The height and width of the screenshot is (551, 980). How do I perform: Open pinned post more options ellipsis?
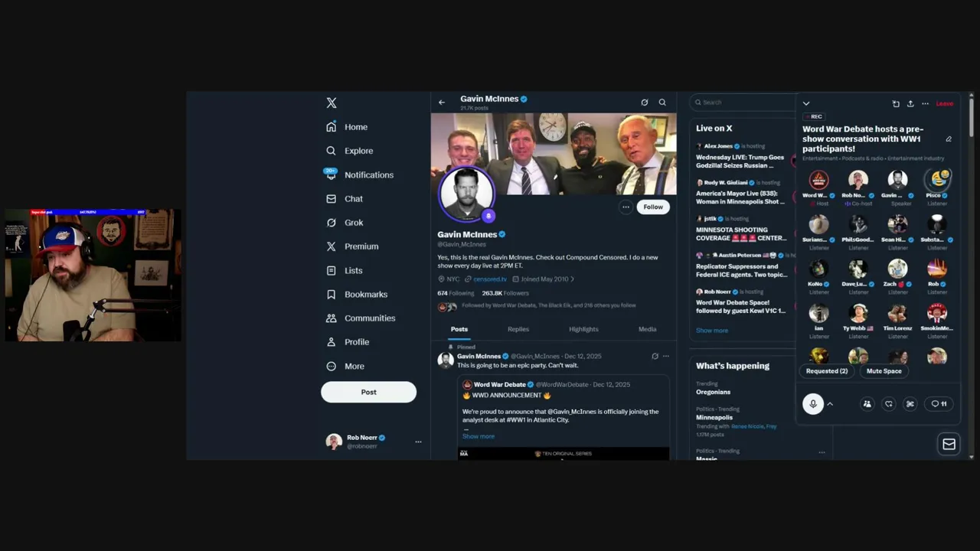pyautogui.click(x=665, y=356)
